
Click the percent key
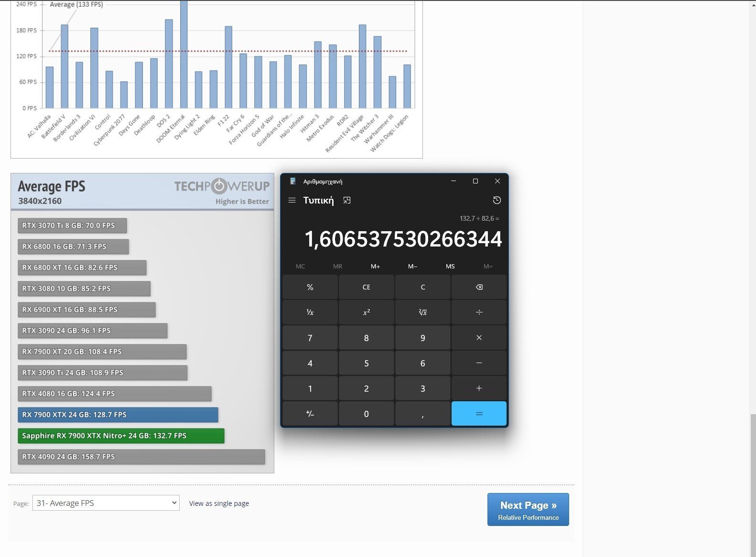pos(310,287)
